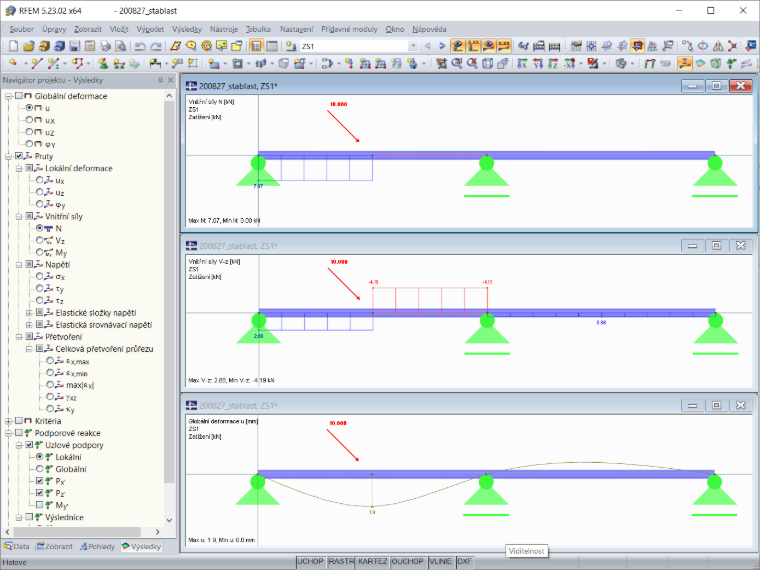Click the new line tool icon
This screenshot has height=570, width=760.
click(x=37, y=63)
